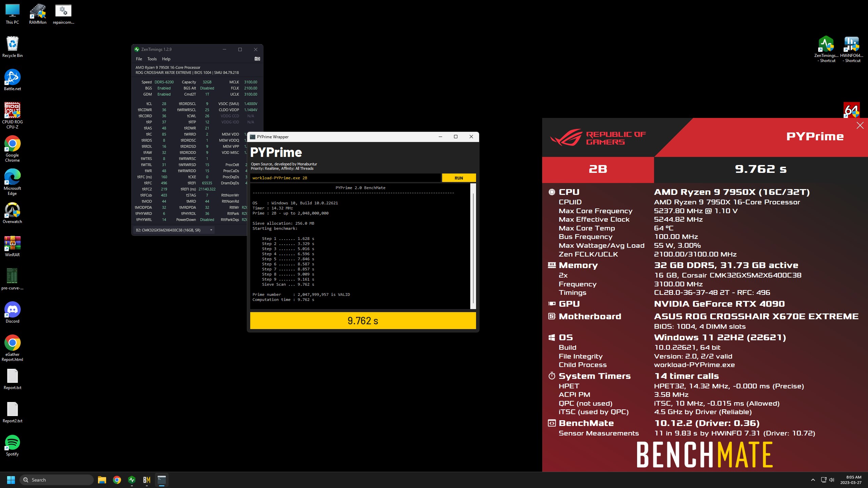Click the NVIDIA GeForce RTX 4090 text

pyautogui.click(x=719, y=304)
